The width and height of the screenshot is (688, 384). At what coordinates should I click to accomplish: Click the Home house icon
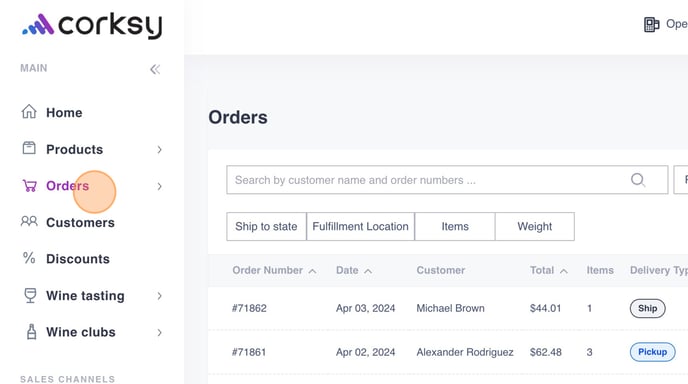pyautogui.click(x=29, y=111)
